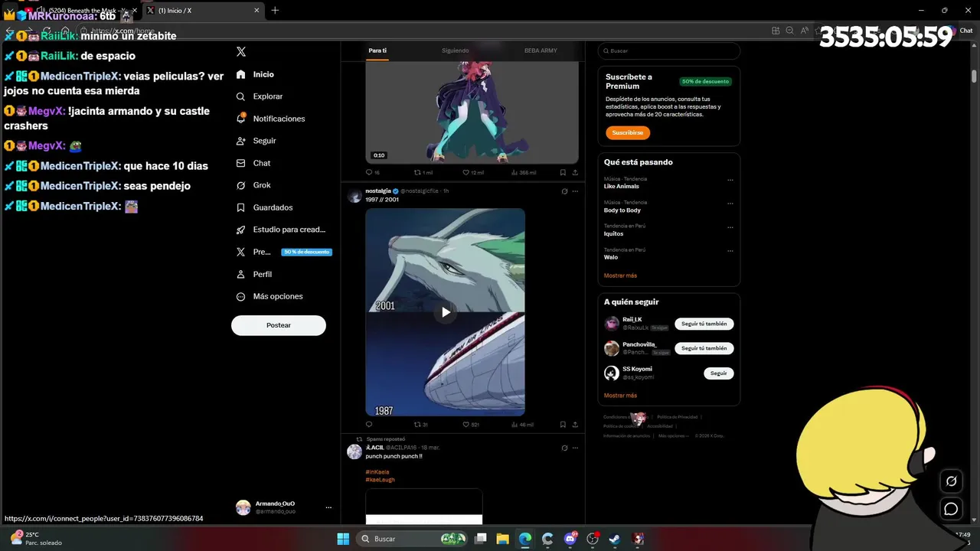
Task: Click #inKaela hashtag
Action: 377,472
